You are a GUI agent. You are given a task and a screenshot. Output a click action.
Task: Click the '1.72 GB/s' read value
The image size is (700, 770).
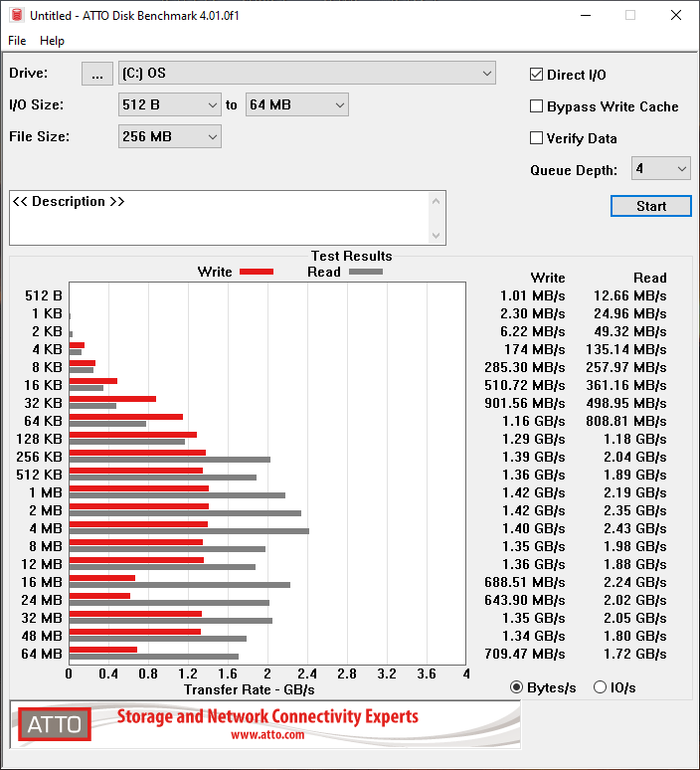coord(635,654)
